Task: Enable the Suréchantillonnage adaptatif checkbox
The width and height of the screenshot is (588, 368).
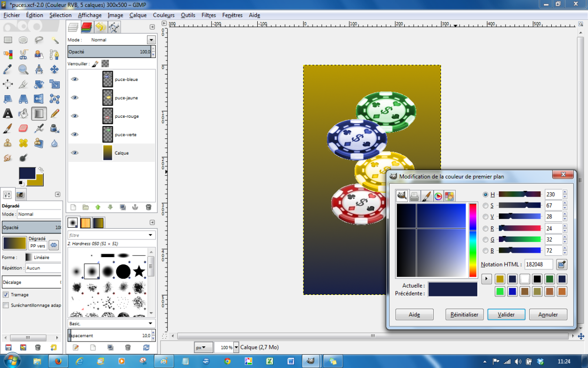Action: [x=6, y=305]
